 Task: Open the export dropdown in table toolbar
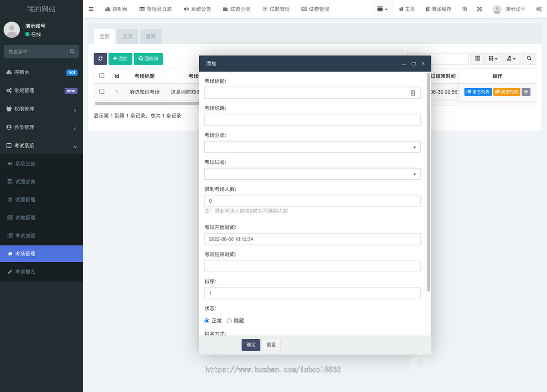click(x=511, y=59)
